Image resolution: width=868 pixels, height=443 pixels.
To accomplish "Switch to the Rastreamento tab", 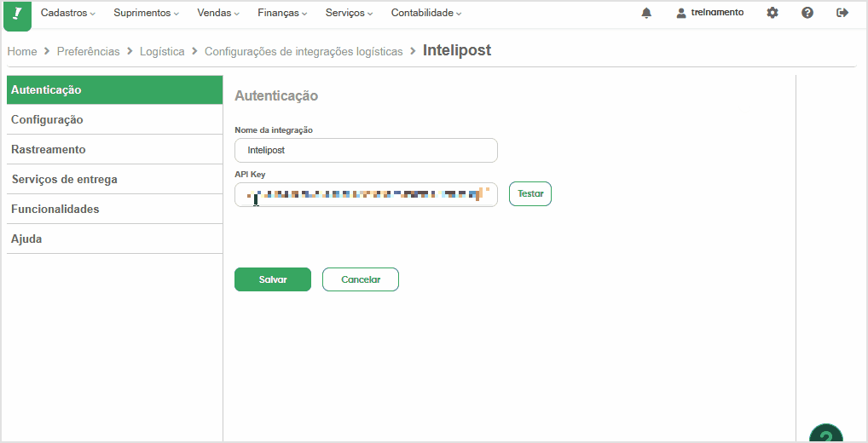I will [114, 149].
